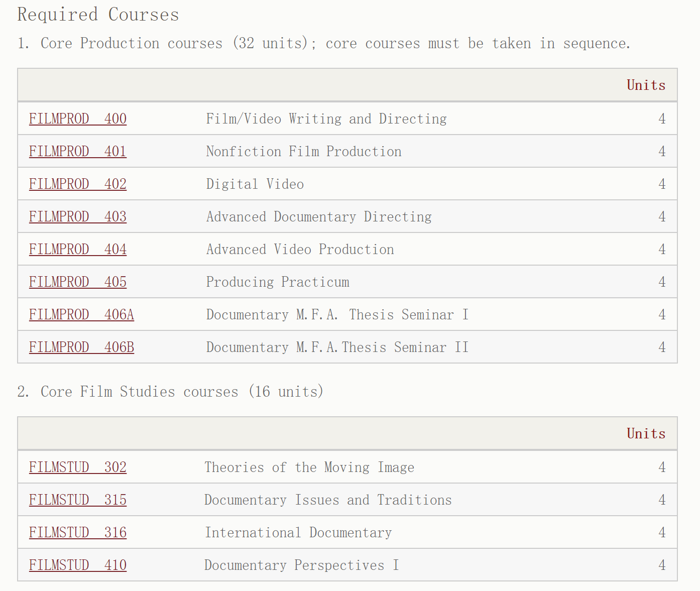
Task: Follow the FILMSTUD 315 link
Action: 78,500
